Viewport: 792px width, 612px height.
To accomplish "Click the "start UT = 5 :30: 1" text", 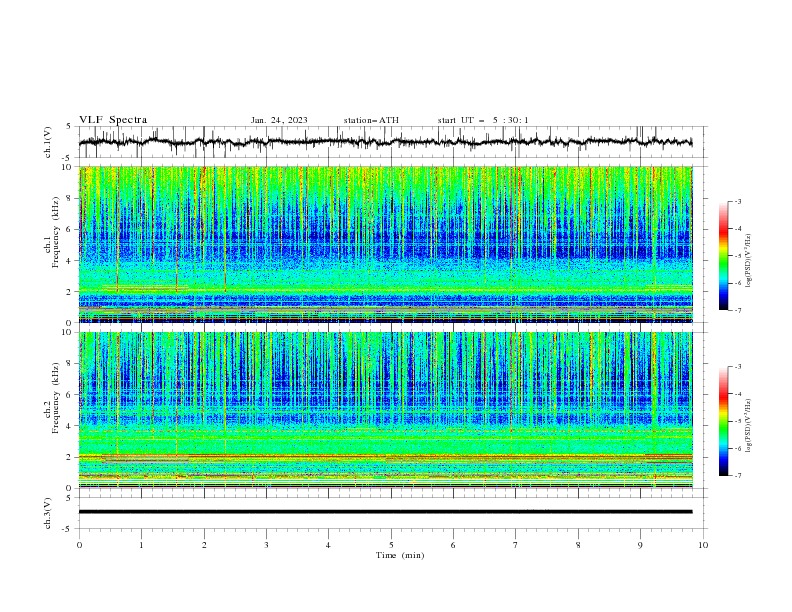I will (x=483, y=120).
